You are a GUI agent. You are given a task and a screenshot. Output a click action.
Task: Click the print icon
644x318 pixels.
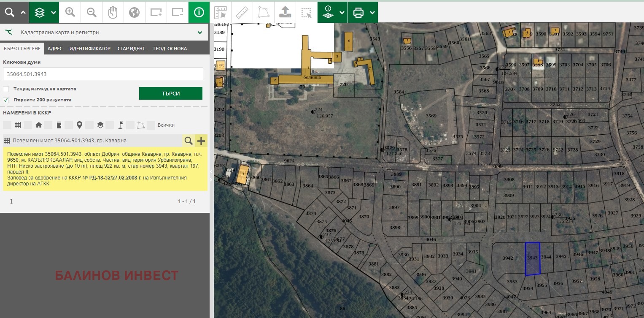pyautogui.click(x=358, y=13)
